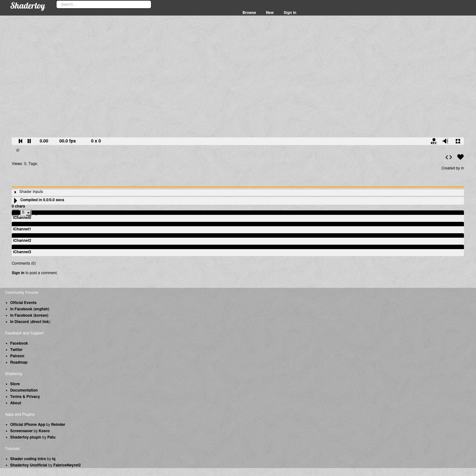Open the Official Events link

23,303
